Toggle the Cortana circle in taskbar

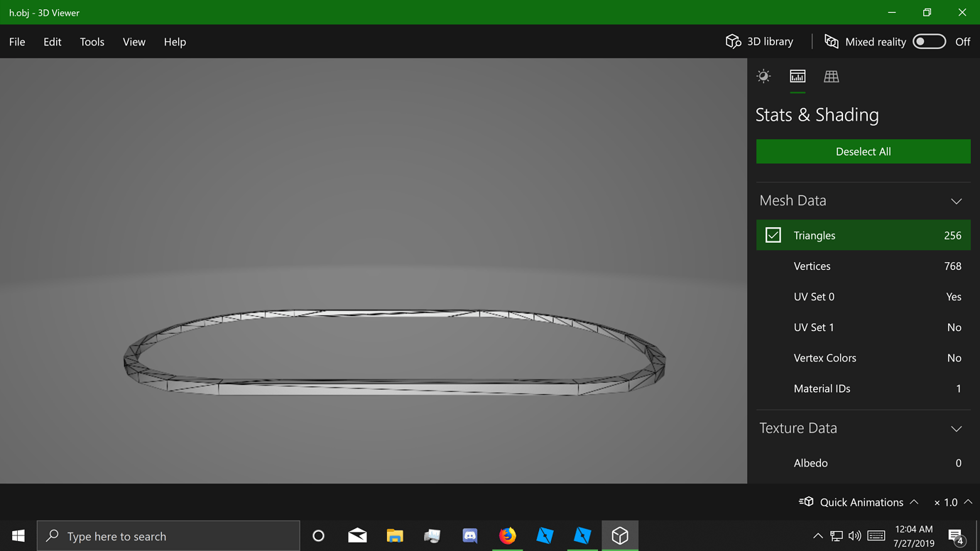click(317, 535)
